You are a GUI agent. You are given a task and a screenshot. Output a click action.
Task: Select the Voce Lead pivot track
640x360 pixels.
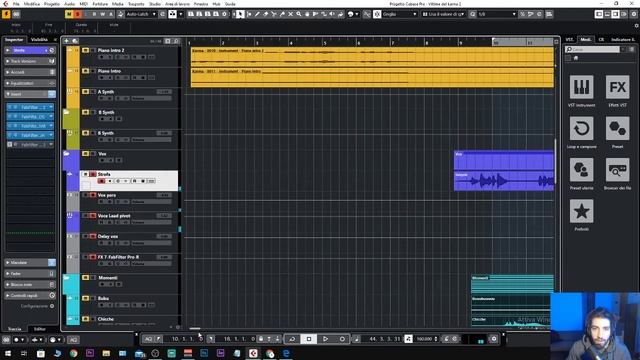tap(129, 222)
